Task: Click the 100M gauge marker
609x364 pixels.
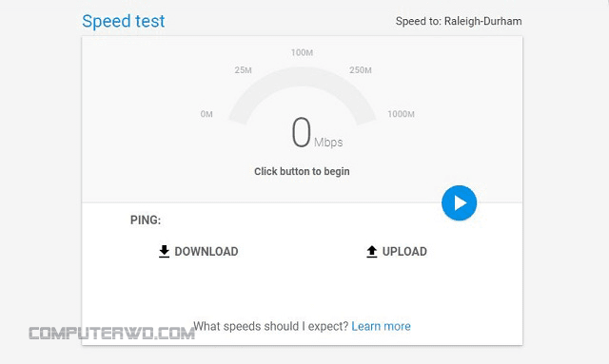Action: pyautogui.click(x=303, y=52)
